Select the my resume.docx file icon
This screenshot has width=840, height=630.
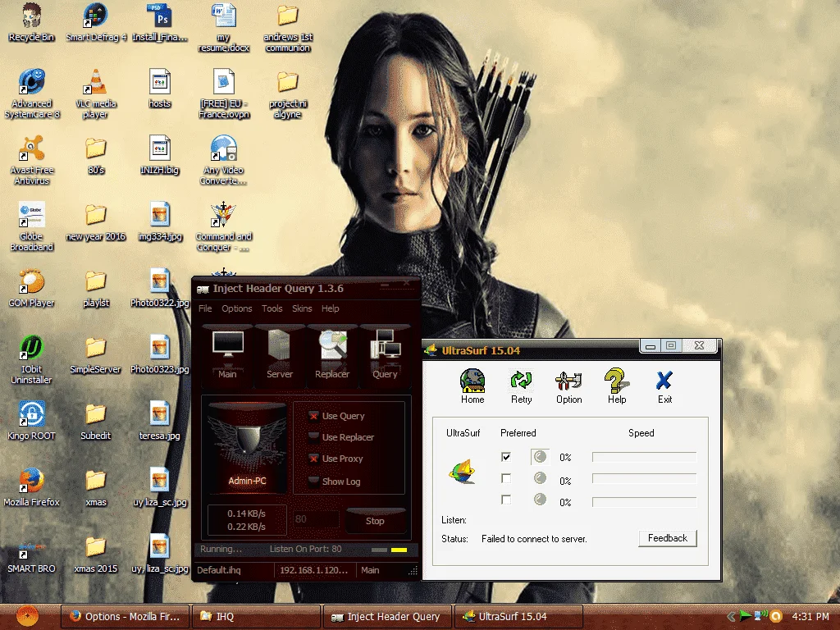(x=223, y=27)
